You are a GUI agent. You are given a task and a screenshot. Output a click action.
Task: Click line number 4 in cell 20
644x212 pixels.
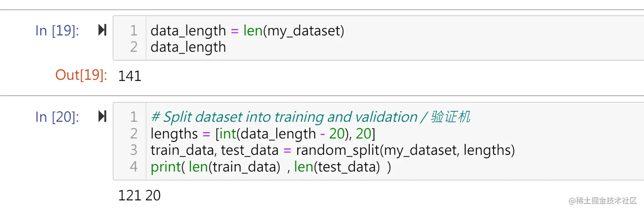click(134, 167)
